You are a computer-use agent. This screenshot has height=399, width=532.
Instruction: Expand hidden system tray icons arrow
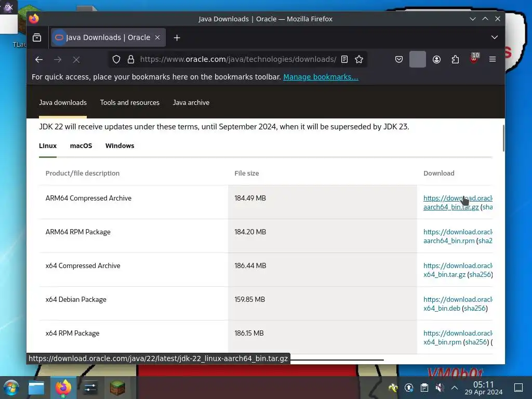(x=455, y=388)
